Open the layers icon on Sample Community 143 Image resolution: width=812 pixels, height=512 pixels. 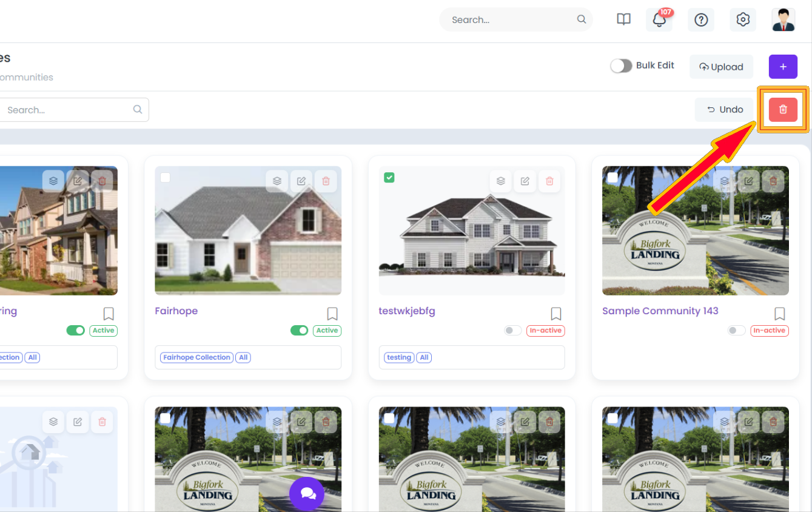coord(725,181)
